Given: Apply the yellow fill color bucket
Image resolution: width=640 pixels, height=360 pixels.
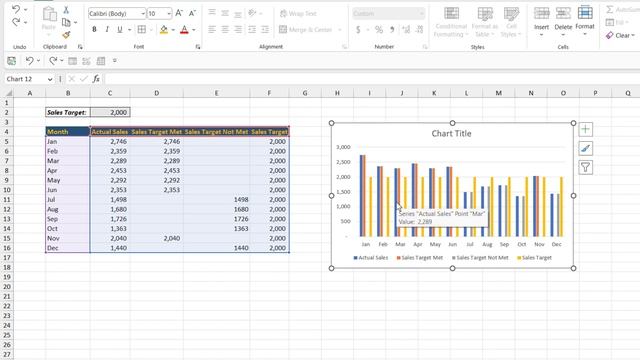Looking at the screenshot, I should click(164, 29).
